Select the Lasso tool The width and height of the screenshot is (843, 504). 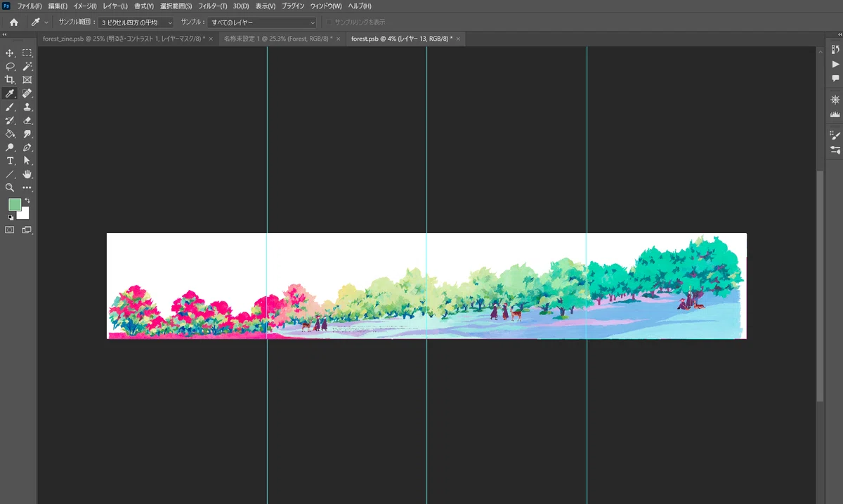click(x=10, y=67)
